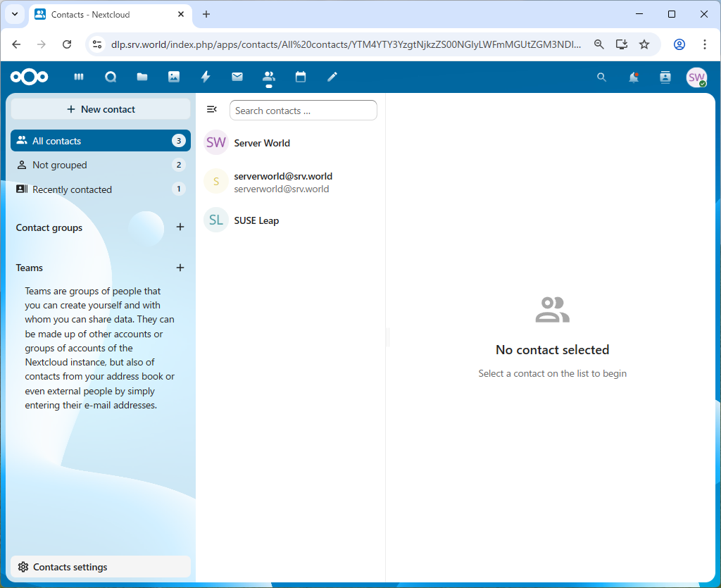The image size is (721, 588).
Task: Open browser zoom magnifier icon
Action: (598, 44)
